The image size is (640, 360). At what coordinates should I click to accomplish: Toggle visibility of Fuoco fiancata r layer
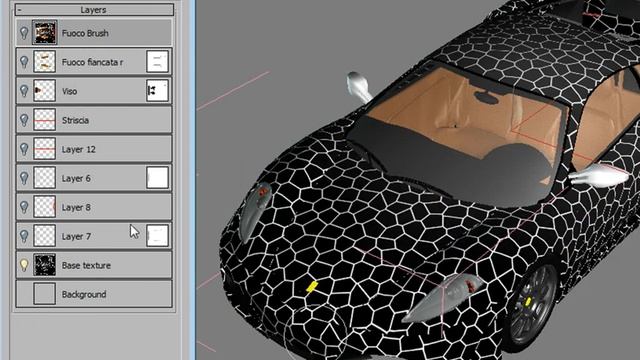coord(24,62)
